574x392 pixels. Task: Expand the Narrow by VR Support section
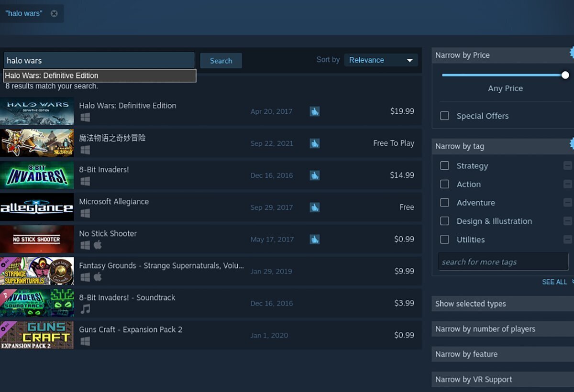click(503, 380)
